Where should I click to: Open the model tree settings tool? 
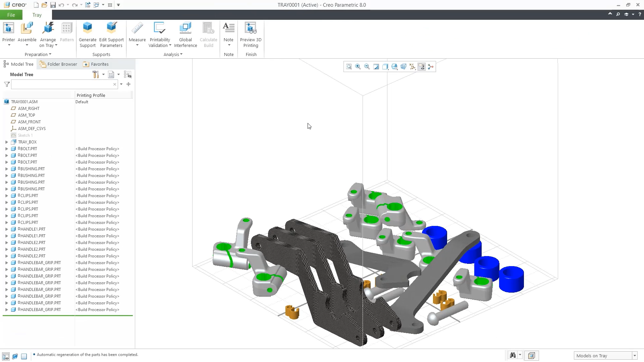tap(96, 74)
